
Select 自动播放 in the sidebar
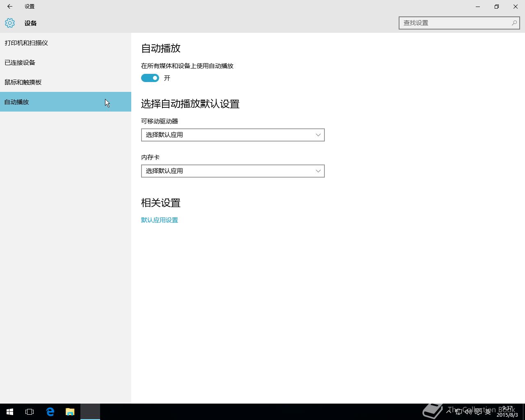[x=66, y=102]
